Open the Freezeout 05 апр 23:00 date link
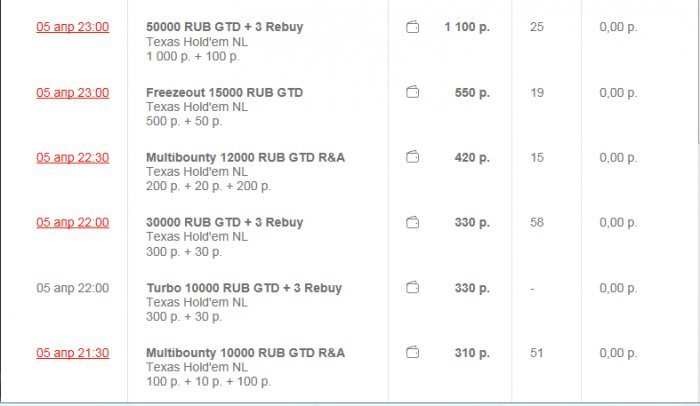 point(73,93)
